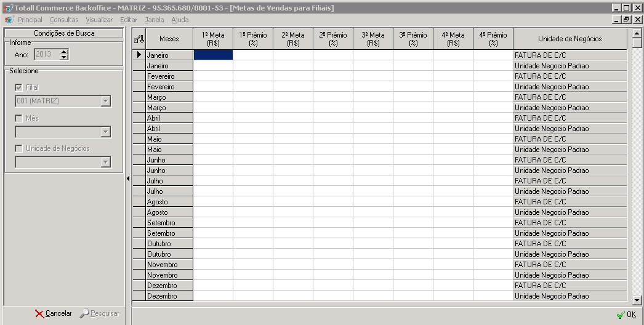Minimize the inner MDI child window
The height and width of the screenshot is (325, 644).
616,19
